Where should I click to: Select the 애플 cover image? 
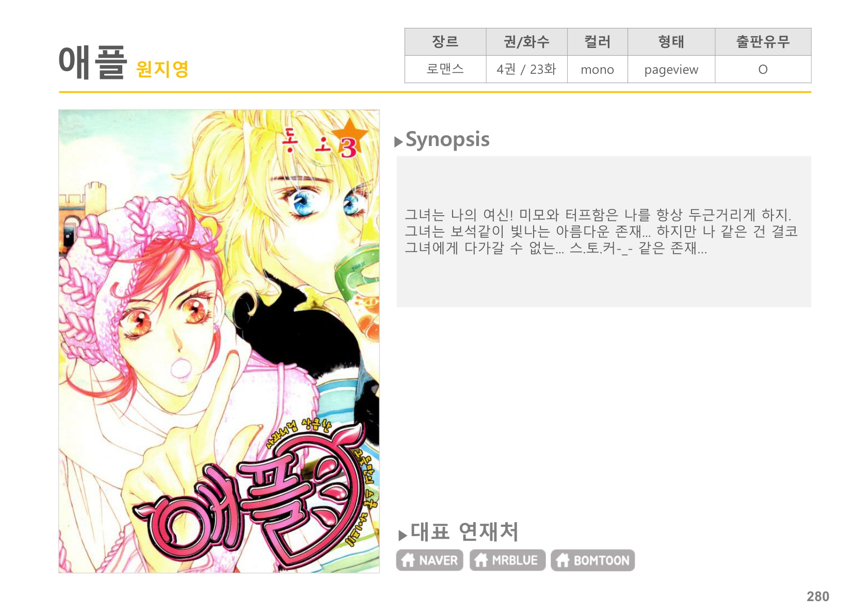[219, 341]
